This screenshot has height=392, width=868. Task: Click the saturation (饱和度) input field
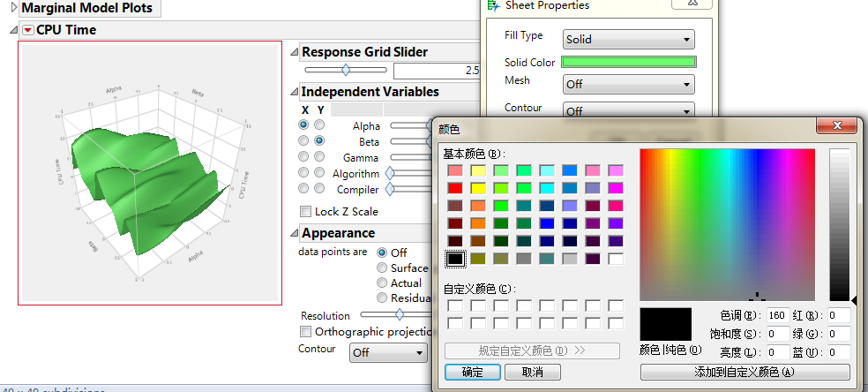coord(778,334)
